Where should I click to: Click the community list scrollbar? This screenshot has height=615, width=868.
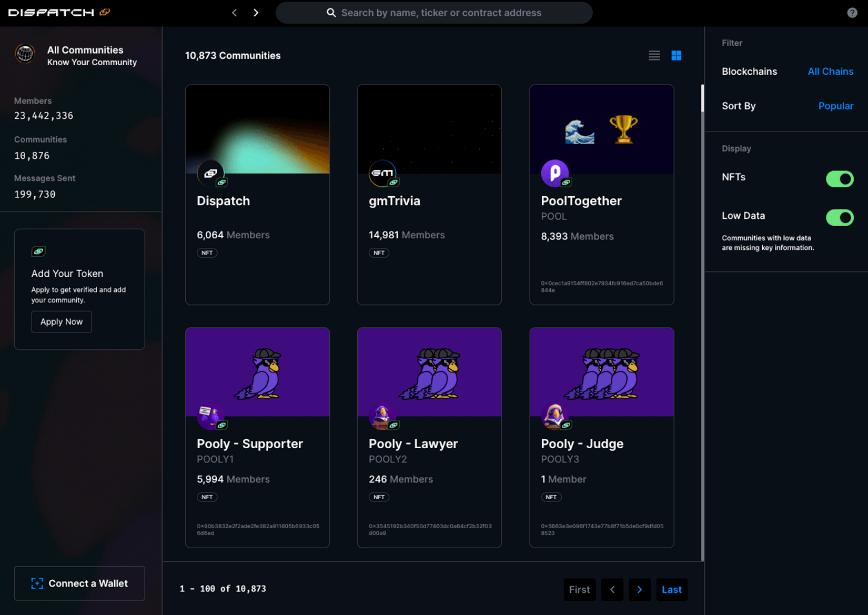[702, 98]
